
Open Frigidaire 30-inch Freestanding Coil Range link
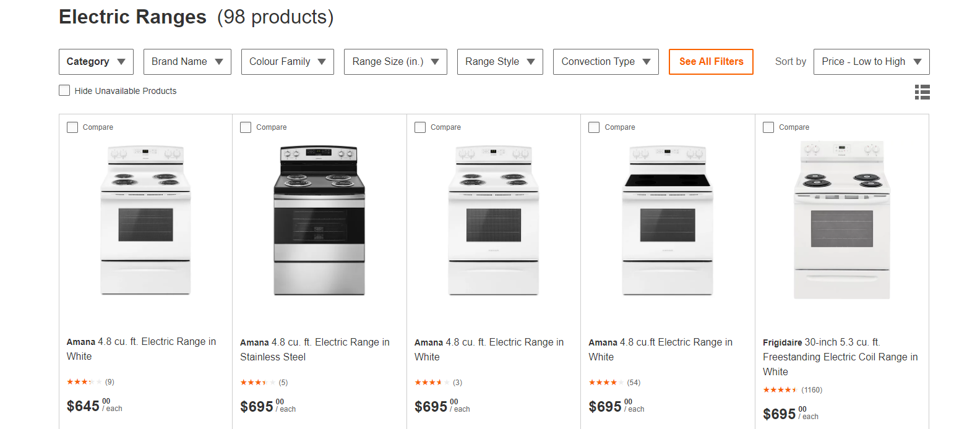pos(840,357)
